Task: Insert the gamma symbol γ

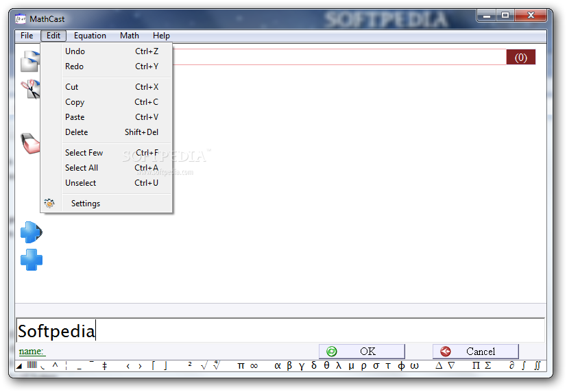Action: click(302, 366)
